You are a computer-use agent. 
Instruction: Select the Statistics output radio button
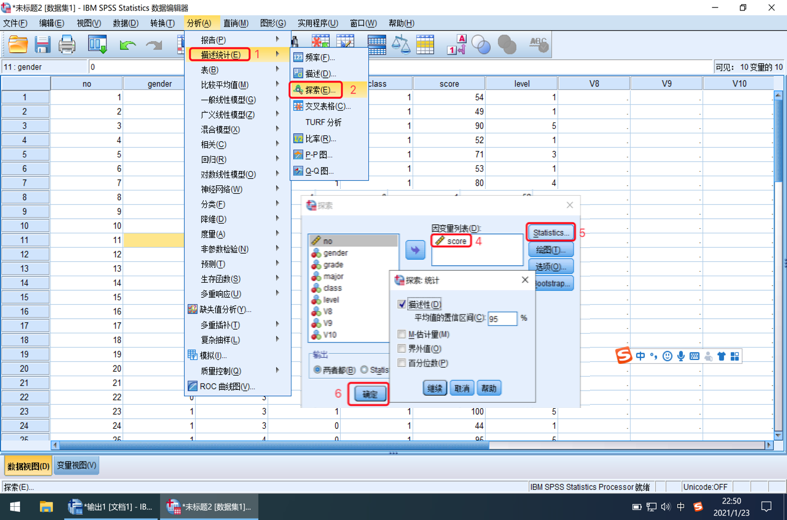coord(364,370)
